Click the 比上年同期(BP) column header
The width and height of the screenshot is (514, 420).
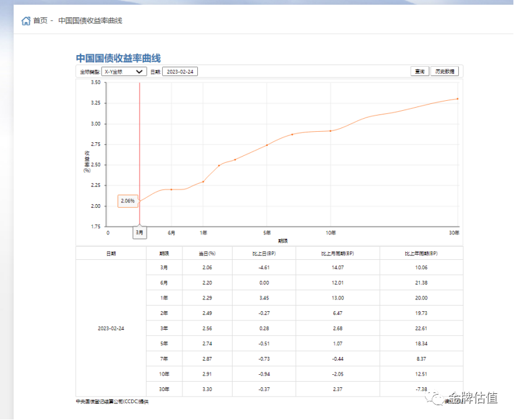click(x=421, y=254)
